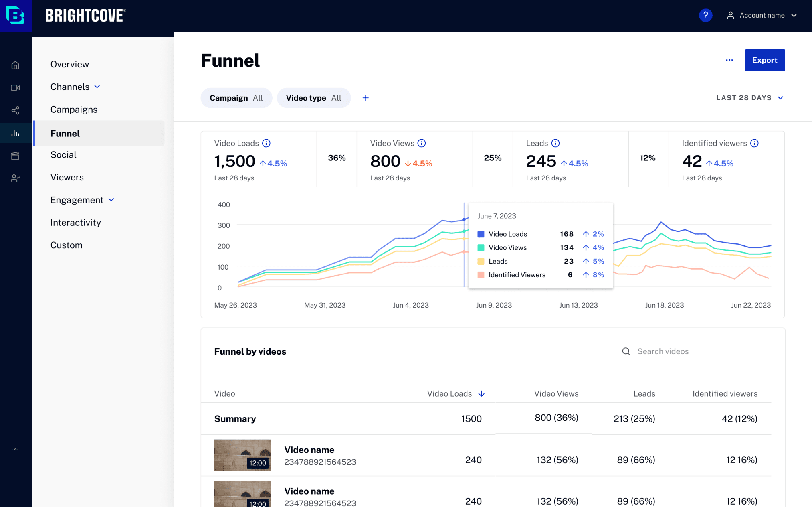Expand the Engagement submenu

coord(111,200)
